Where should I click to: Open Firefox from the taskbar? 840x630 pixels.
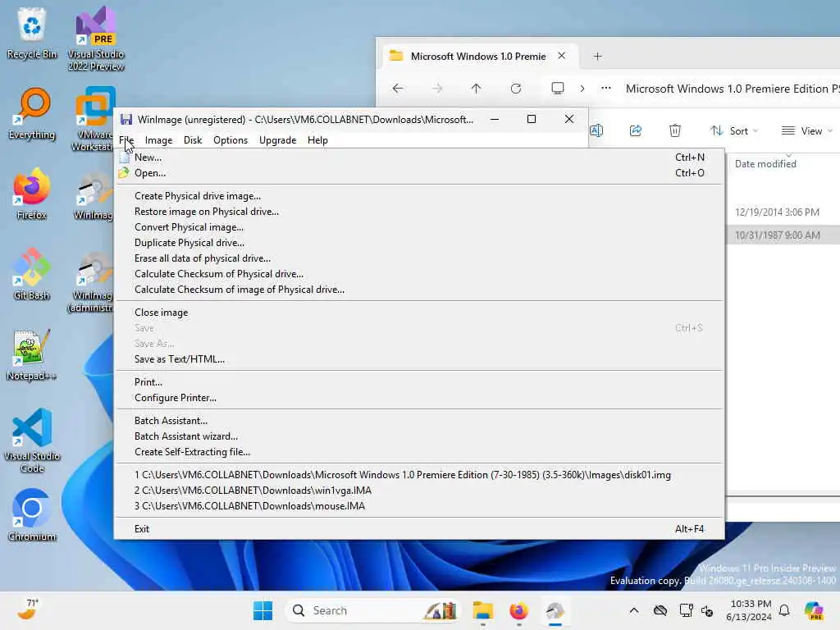518,610
